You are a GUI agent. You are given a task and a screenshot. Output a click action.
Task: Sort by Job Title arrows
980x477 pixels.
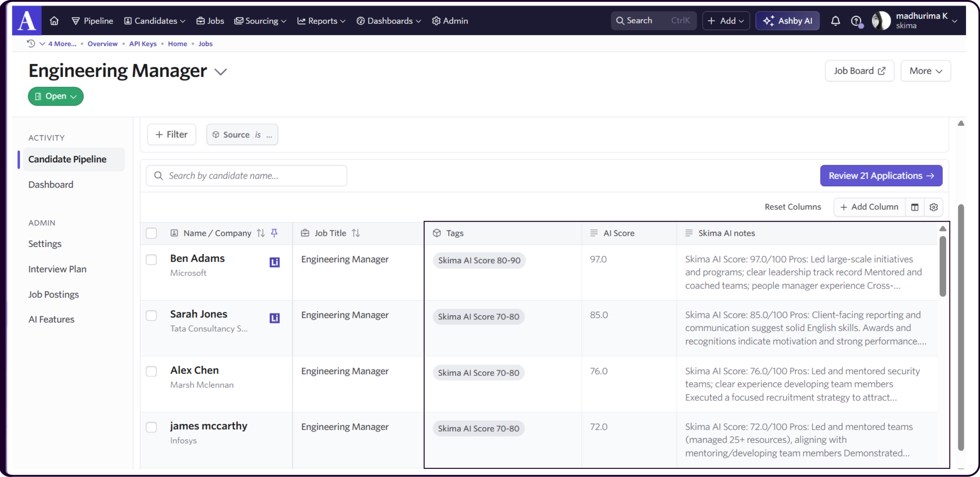tap(356, 233)
